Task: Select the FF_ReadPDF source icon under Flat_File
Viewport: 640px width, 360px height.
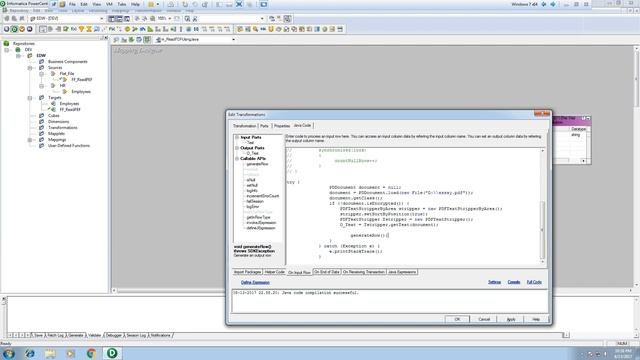Action: click(64, 80)
